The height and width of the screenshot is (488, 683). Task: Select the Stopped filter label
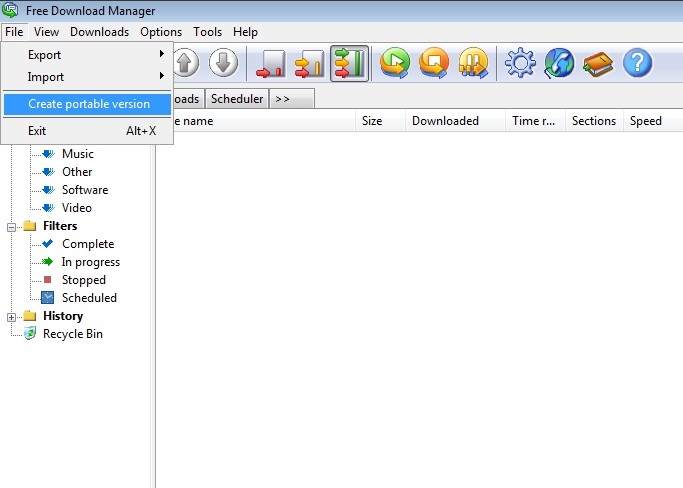coord(84,280)
